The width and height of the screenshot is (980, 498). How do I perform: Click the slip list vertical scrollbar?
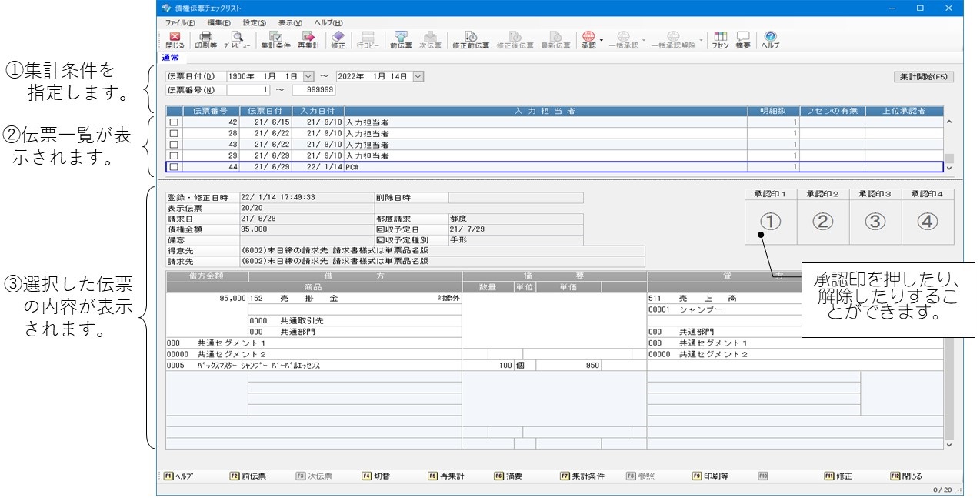949,144
